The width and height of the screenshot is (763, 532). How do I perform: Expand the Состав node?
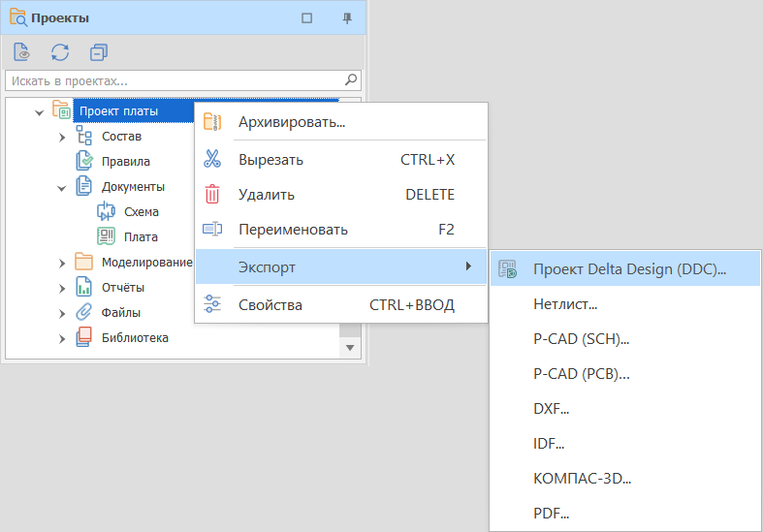tap(62, 138)
